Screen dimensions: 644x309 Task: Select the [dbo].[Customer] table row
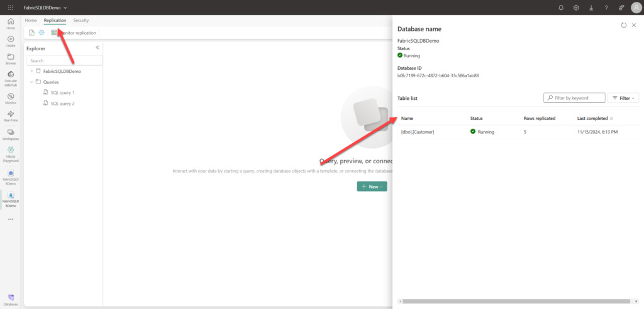click(518, 132)
